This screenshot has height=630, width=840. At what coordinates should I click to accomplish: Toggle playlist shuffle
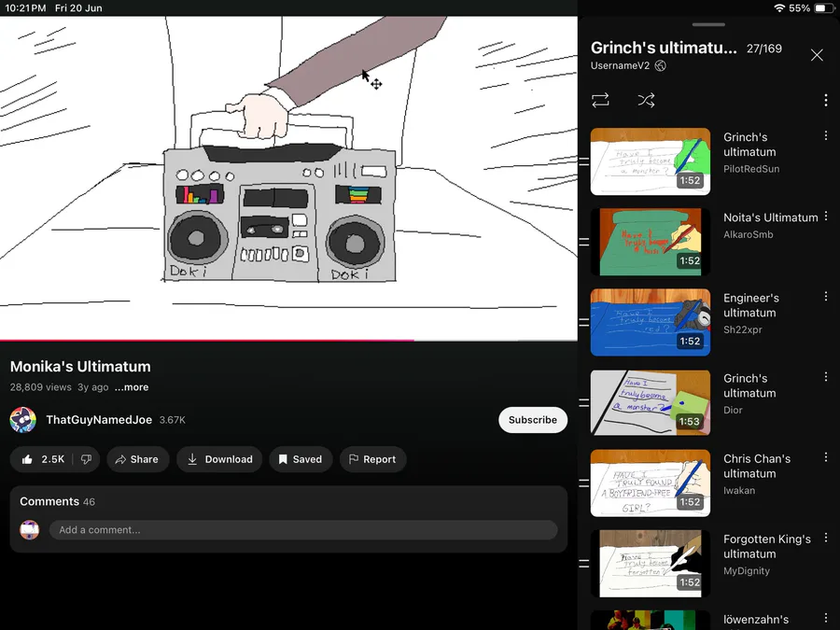tap(646, 100)
